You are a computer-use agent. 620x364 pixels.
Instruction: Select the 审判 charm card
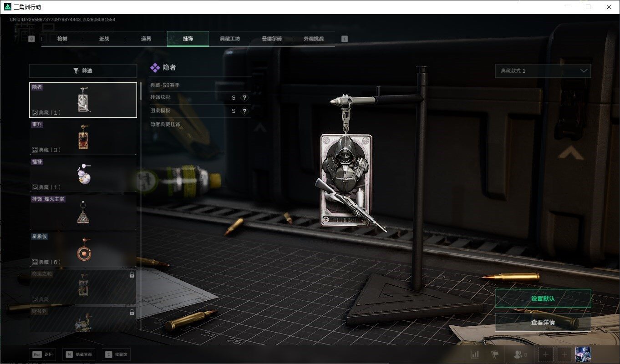[x=83, y=137]
